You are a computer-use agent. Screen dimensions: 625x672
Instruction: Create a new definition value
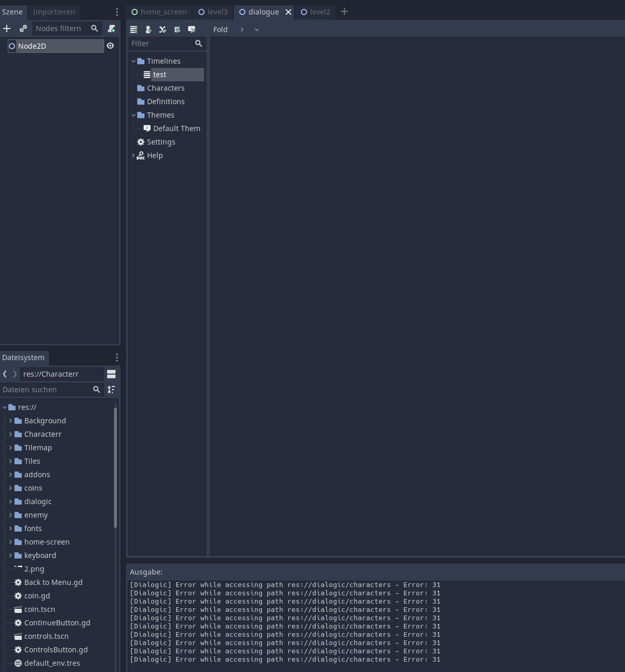tap(162, 30)
